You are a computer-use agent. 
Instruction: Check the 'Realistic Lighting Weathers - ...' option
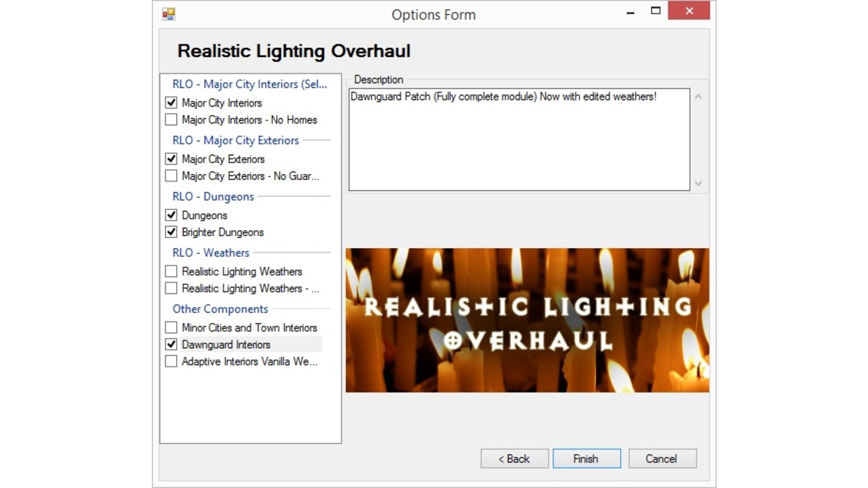point(171,289)
